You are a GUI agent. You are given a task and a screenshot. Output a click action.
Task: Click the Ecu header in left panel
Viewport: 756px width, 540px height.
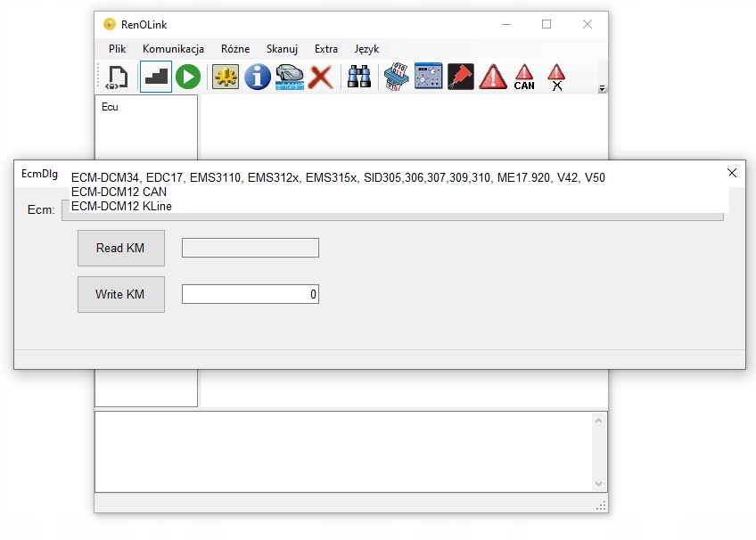(110, 107)
